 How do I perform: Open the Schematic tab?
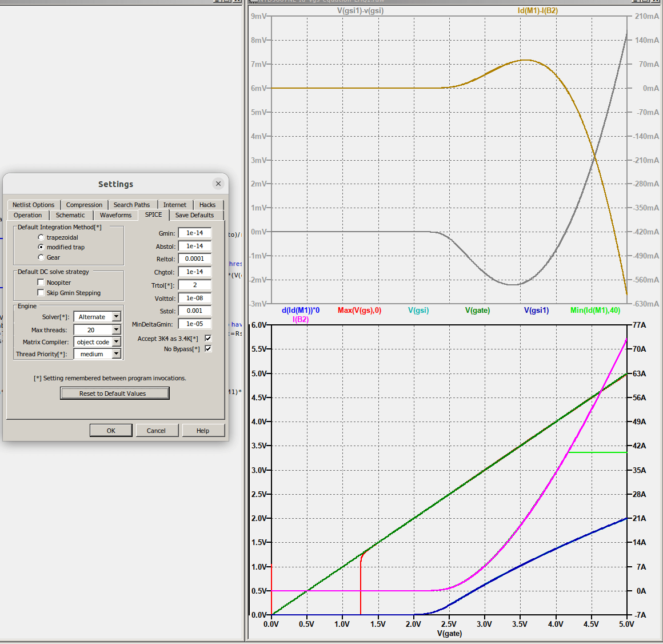click(x=70, y=215)
